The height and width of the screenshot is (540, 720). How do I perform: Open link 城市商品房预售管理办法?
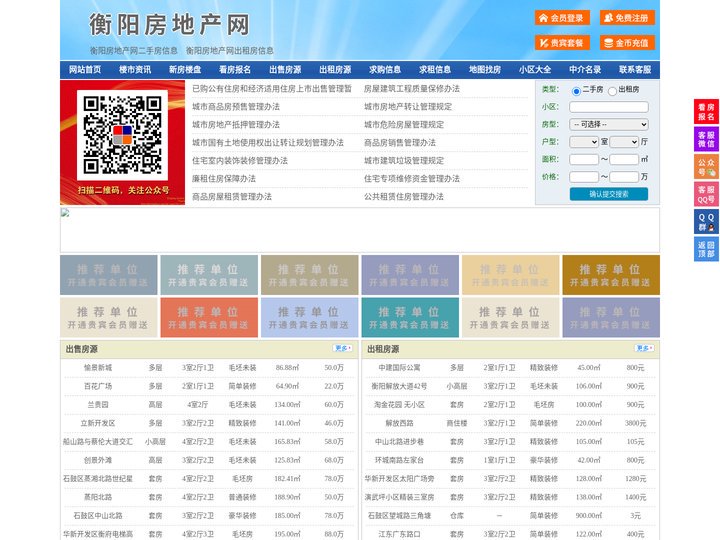click(236, 107)
